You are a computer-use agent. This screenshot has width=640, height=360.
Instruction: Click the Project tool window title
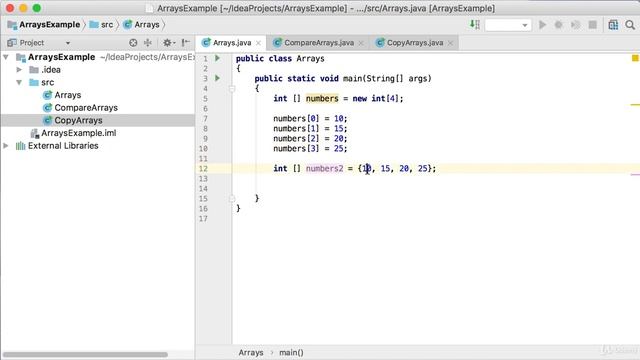[31, 43]
